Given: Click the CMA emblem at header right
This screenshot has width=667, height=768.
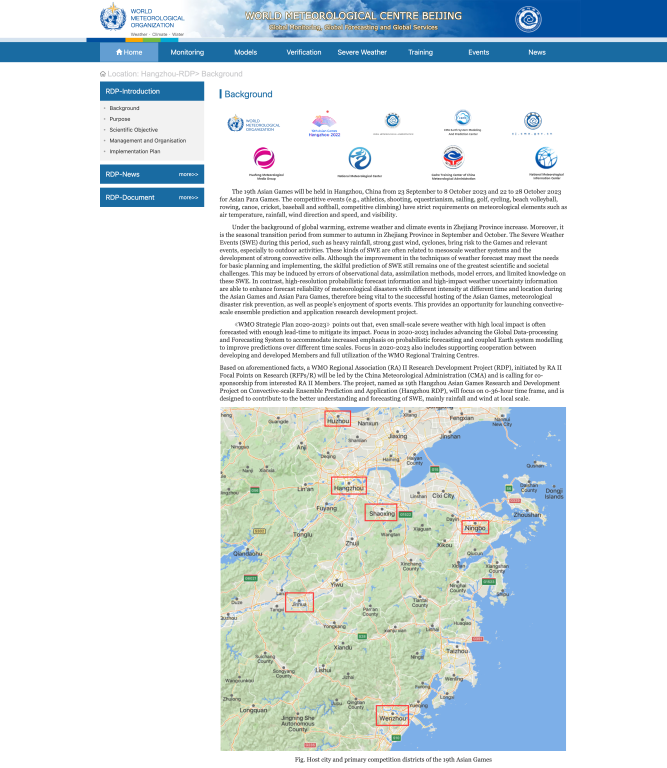Looking at the screenshot, I should [528, 19].
